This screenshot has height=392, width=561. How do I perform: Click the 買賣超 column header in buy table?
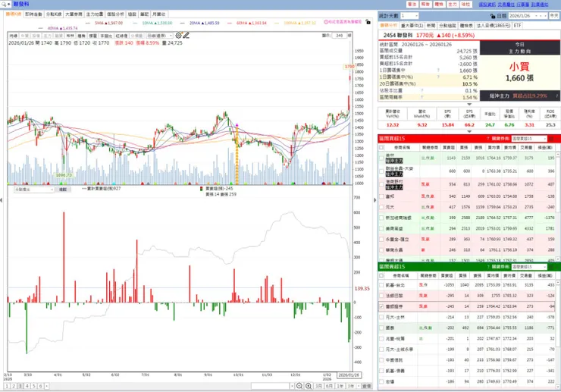[449, 148]
